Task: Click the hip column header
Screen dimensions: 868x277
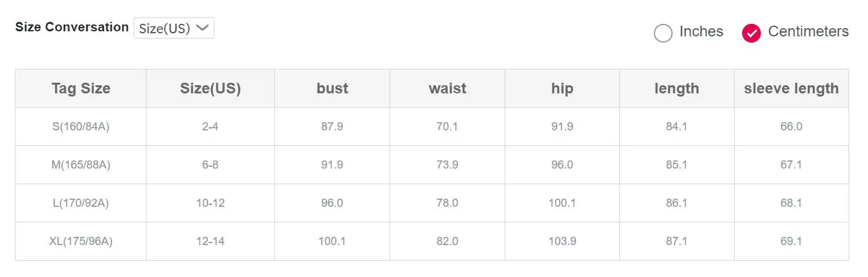Action: click(x=562, y=88)
